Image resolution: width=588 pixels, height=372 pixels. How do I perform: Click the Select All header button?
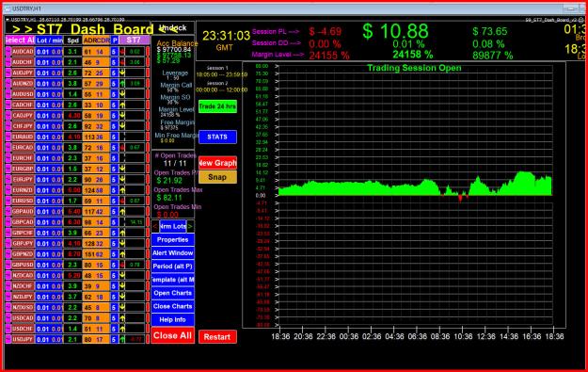click(x=20, y=40)
